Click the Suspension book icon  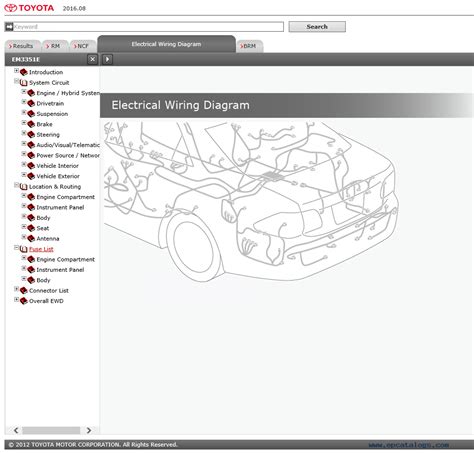point(31,114)
